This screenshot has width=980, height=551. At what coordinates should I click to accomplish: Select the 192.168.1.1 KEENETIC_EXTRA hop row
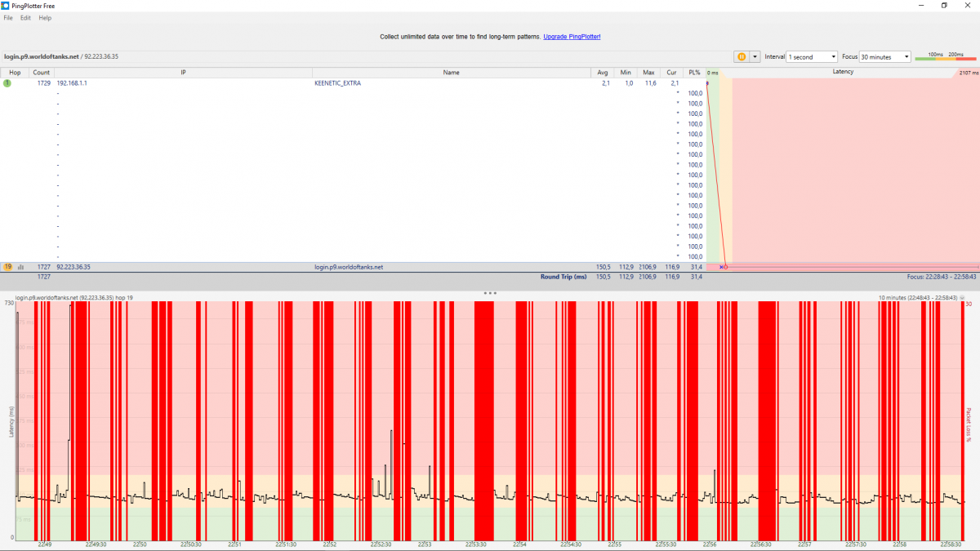click(x=353, y=83)
